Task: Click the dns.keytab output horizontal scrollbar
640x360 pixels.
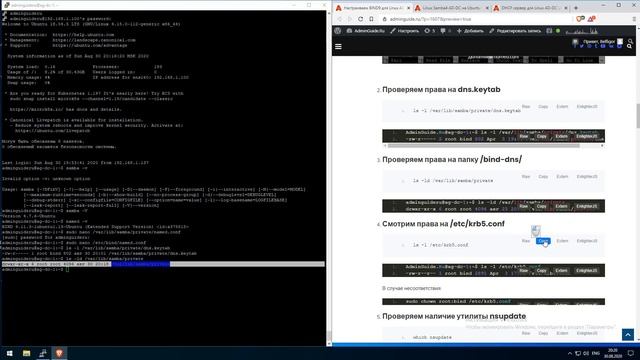Action: point(483,145)
